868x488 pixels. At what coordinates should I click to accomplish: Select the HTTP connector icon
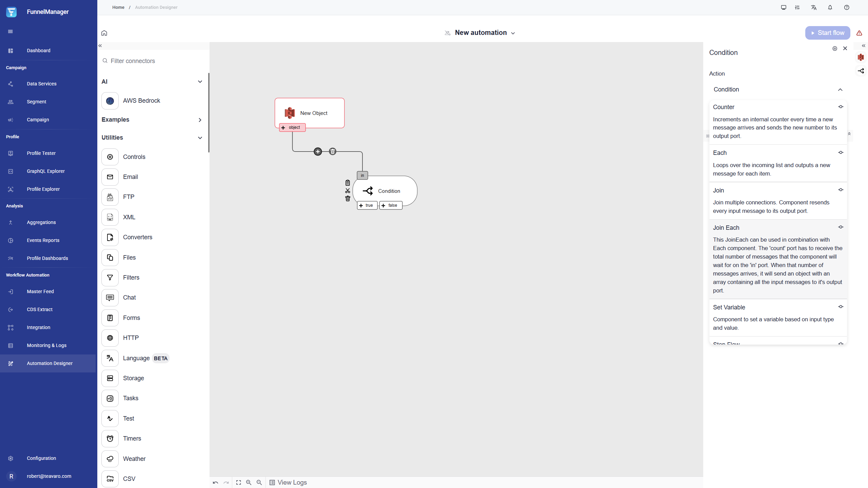tap(110, 338)
